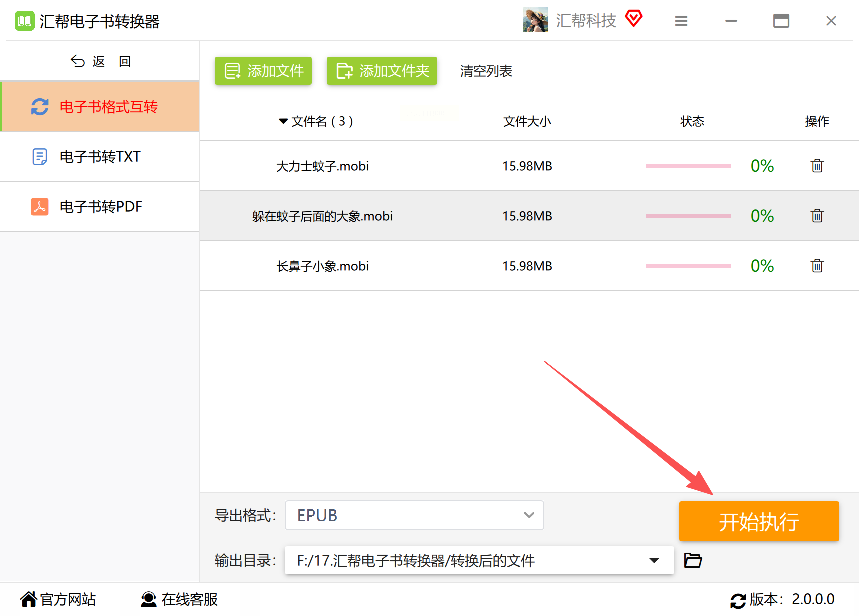Delete 躲在蚊子后面的大象.mobi with trash icon
This screenshot has width=859, height=616.
tap(817, 215)
